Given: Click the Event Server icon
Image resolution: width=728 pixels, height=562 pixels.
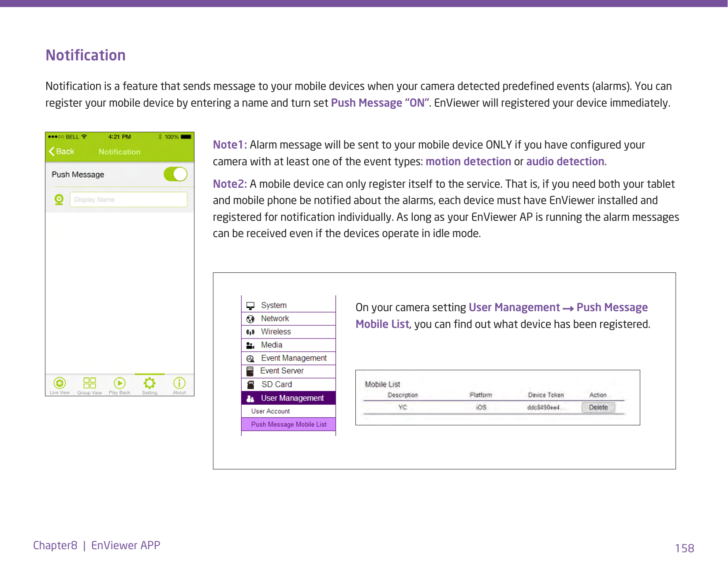Looking at the screenshot, I should pos(250,371).
